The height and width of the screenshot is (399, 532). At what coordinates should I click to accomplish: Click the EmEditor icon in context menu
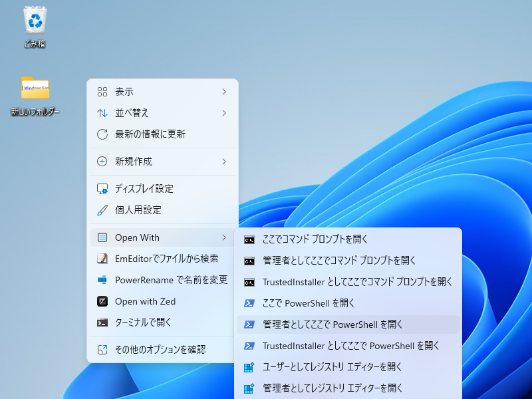pos(102,259)
